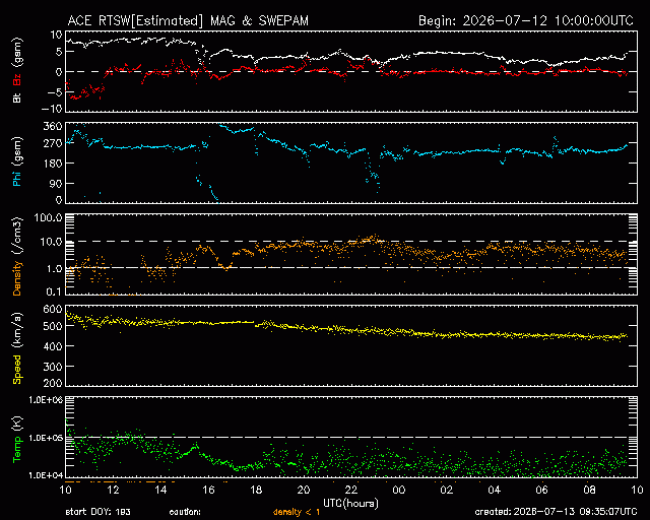Click the '14' hour label on the time axis
This screenshot has height=520, width=650.
point(160,490)
